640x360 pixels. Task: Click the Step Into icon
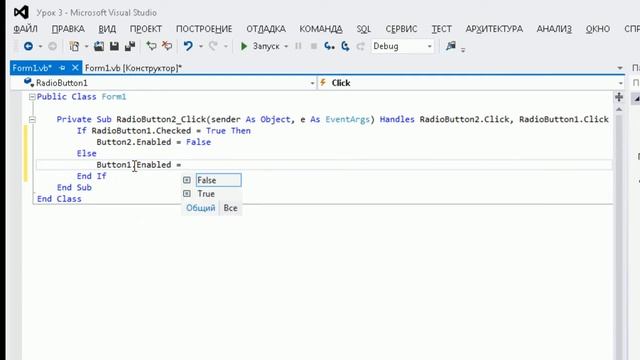click(x=329, y=46)
